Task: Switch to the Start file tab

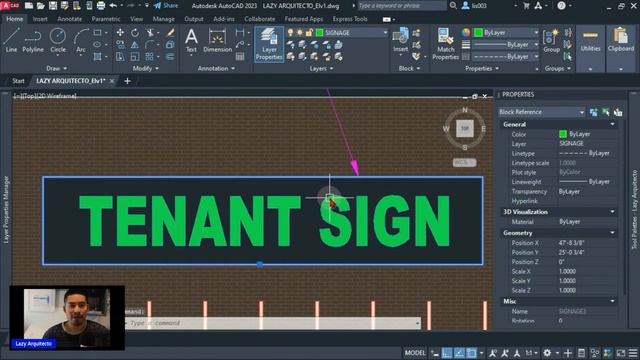Action: 18,81
